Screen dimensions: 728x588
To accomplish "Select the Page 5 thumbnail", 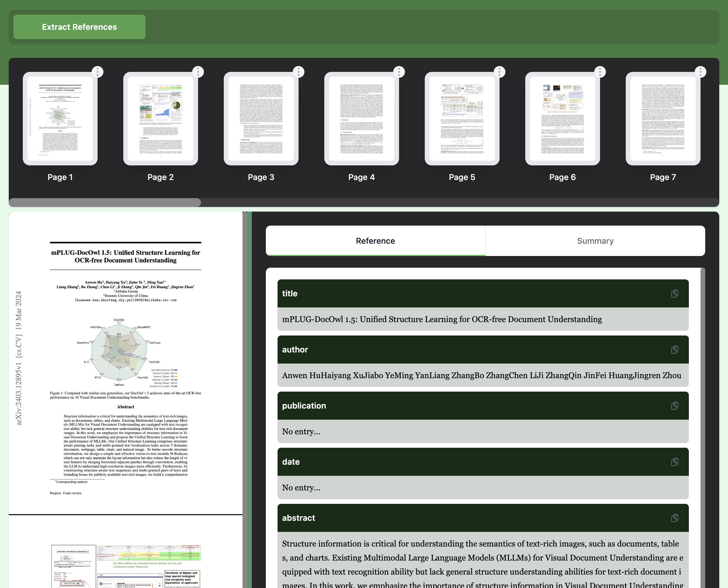I will coord(462,119).
